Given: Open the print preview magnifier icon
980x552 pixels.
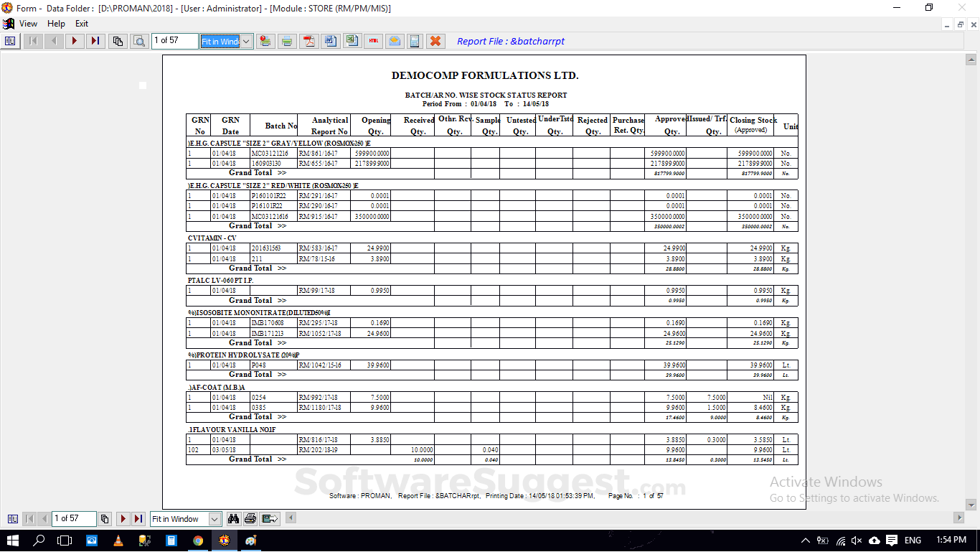Looking at the screenshot, I should 140,41.
